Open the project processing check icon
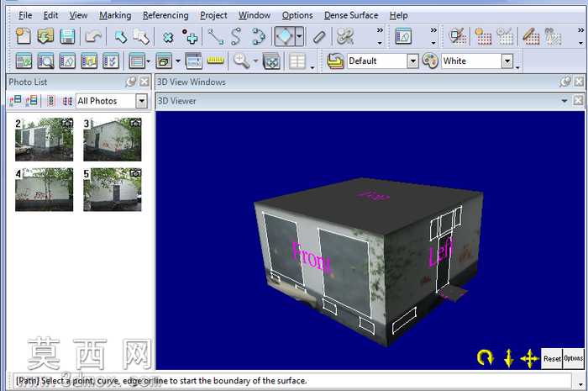 point(24,61)
